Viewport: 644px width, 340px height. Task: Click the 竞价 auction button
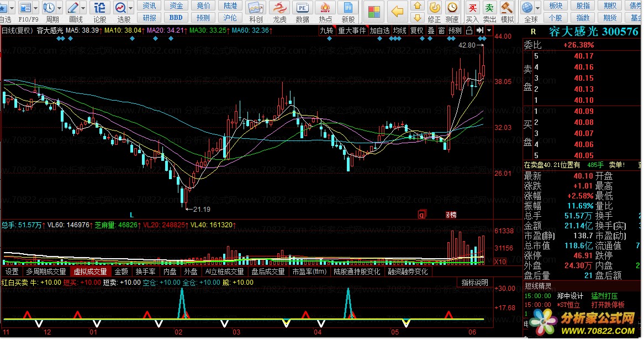coord(203,6)
